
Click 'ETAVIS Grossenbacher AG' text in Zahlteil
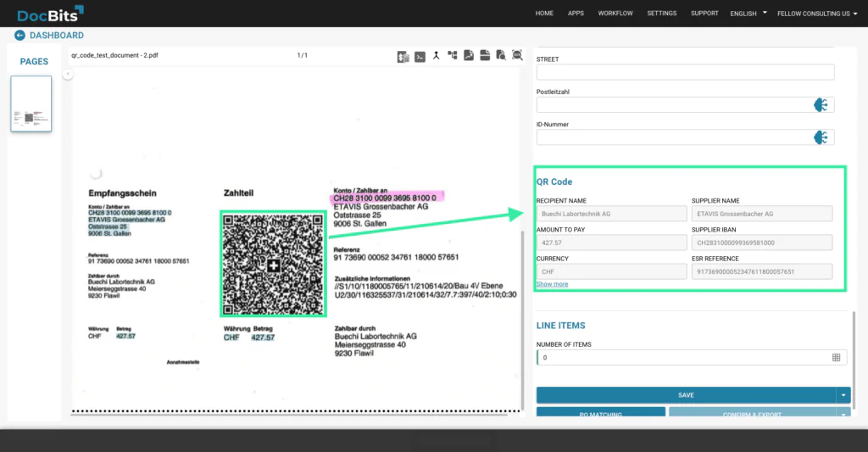(381, 207)
